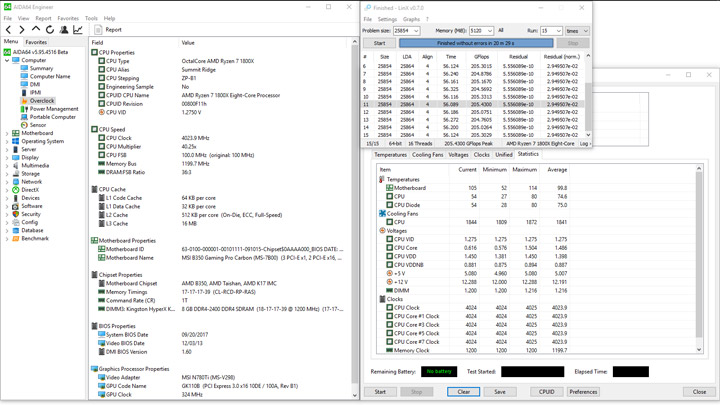Viewport: 720px width, 405px height.
Task: Open the graph chart toolbar icon
Action: [78, 30]
